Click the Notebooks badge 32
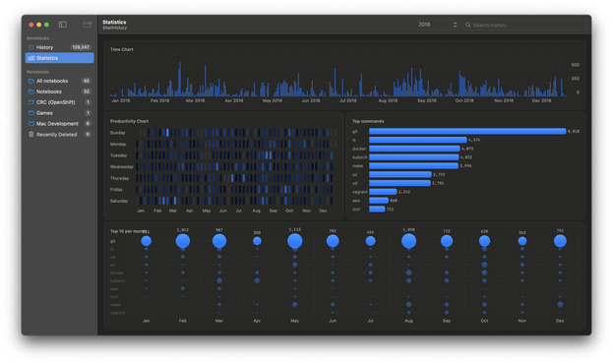This screenshot has width=613, height=364. point(86,91)
